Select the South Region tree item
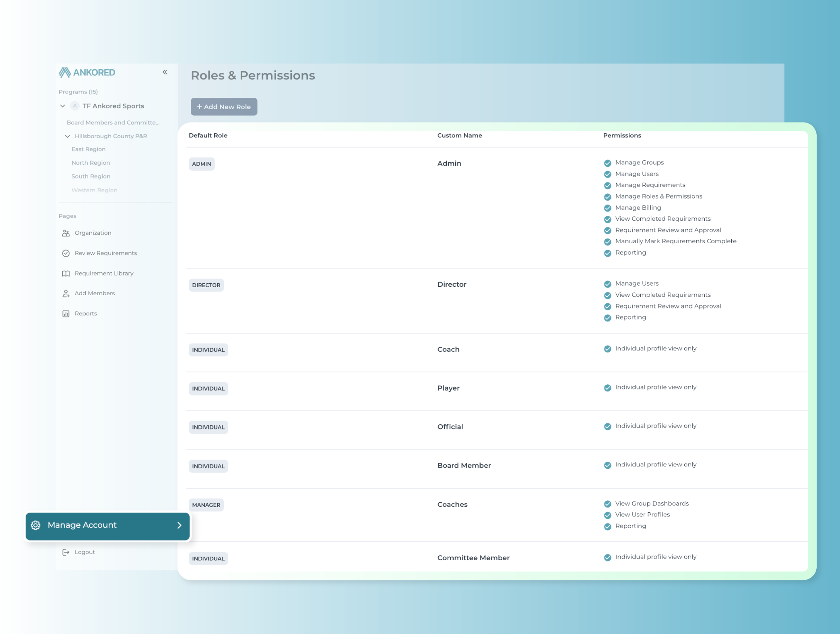Viewport: 840px width, 634px height. click(91, 176)
